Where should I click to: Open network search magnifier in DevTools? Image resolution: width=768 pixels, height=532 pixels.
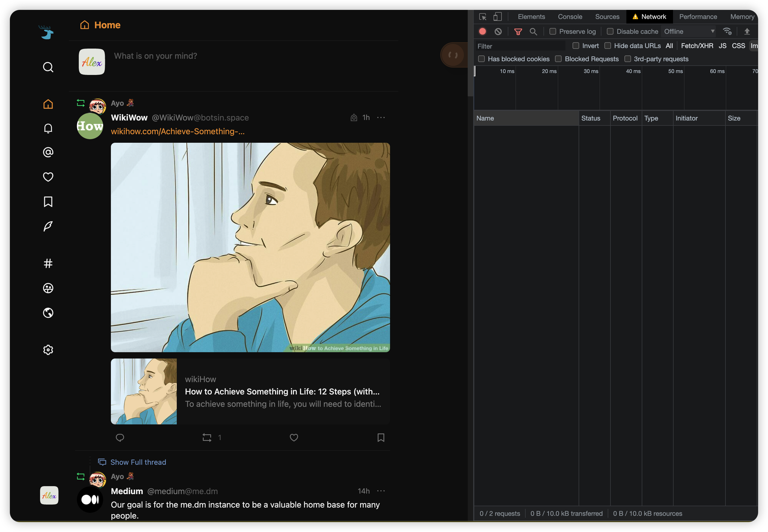[533, 32]
